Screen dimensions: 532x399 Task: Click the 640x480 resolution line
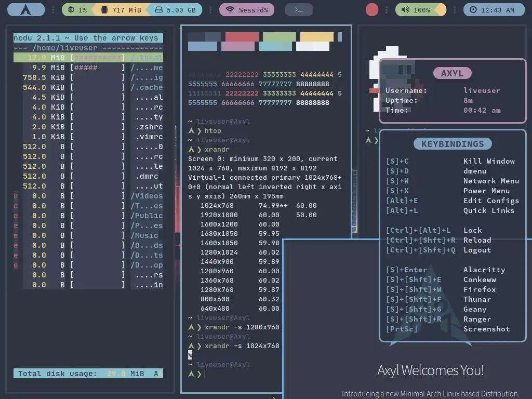[240, 309]
